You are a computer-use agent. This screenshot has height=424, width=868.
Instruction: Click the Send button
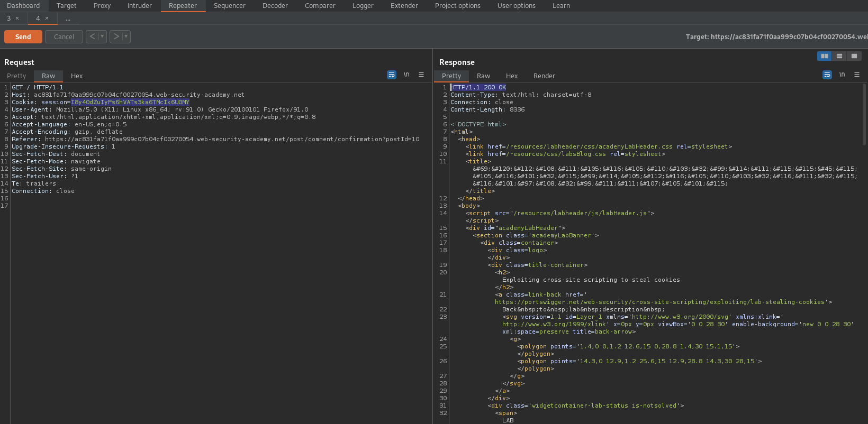point(23,36)
